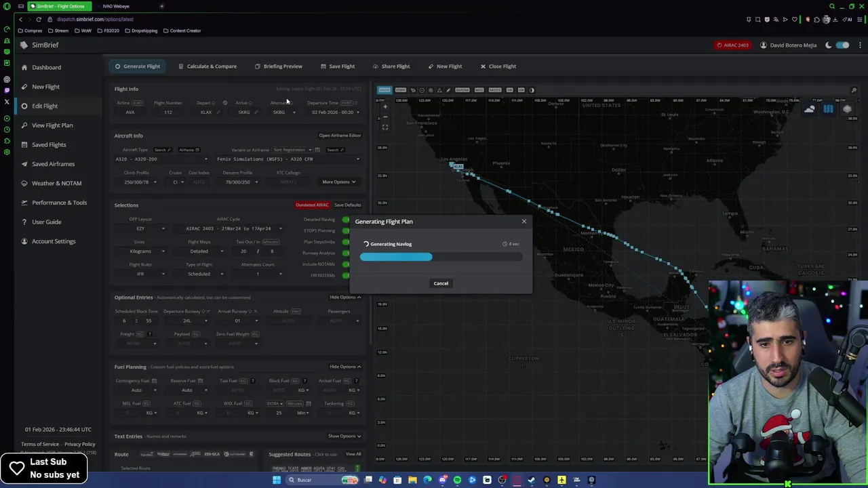Open the Aircraft Type dropdown A320-200
Screen dimensions: 868x488
[161, 159]
